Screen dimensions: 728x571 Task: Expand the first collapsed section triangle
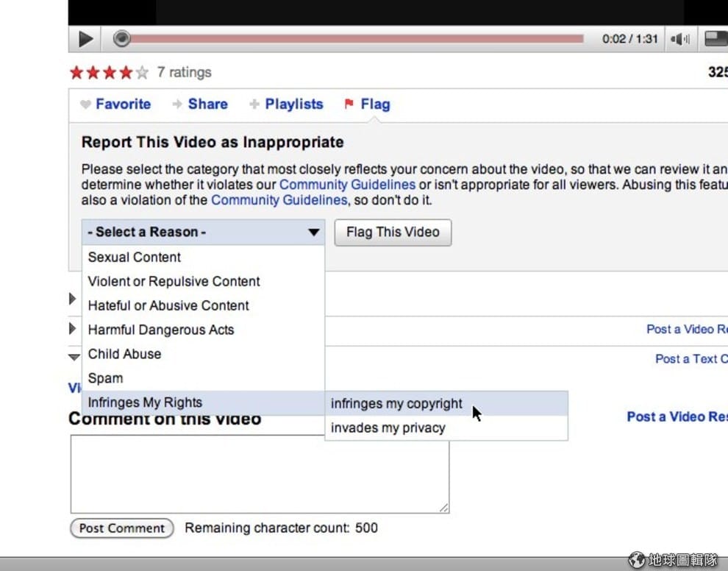pyautogui.click(x=72, y=298)
